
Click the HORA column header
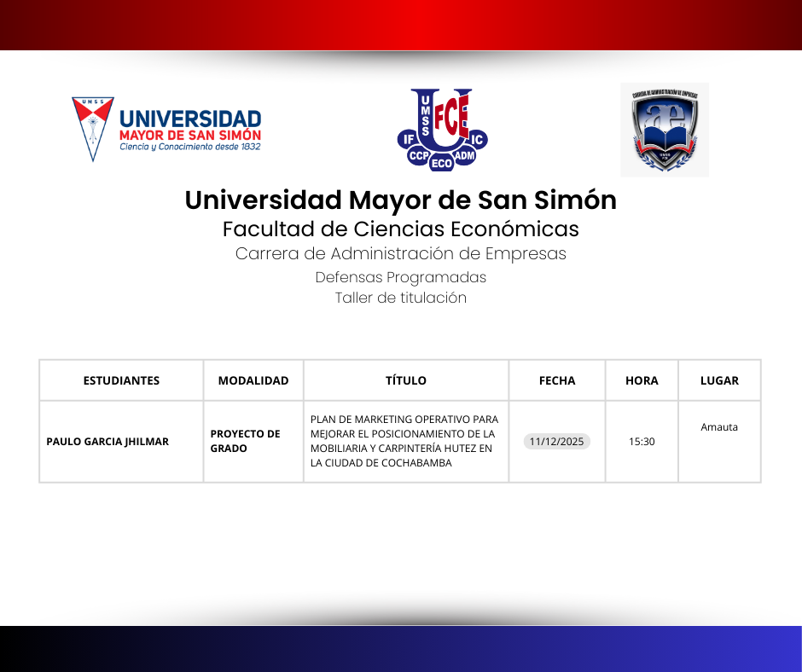[x=642, y=380]
